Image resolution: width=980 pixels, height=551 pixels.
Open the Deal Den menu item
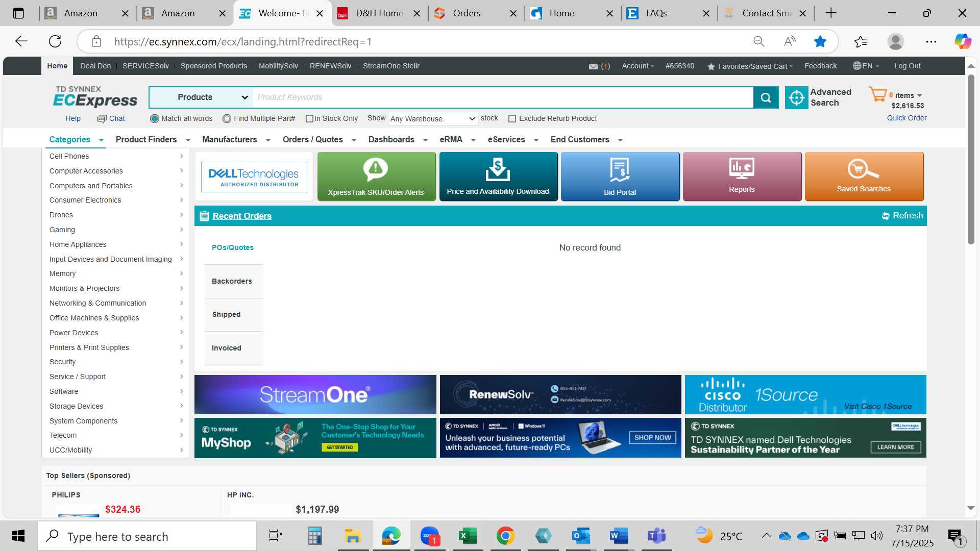[x=95, y=66]
